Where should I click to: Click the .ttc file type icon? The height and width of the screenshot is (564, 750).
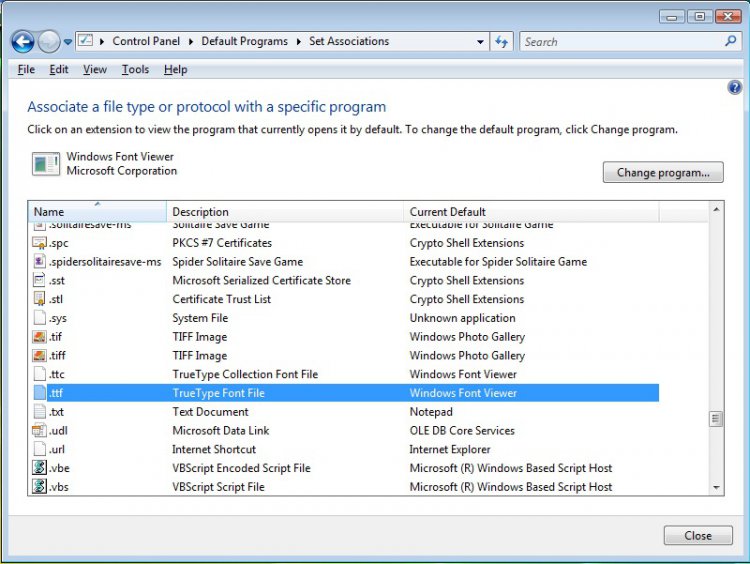(x=39, y=374)
